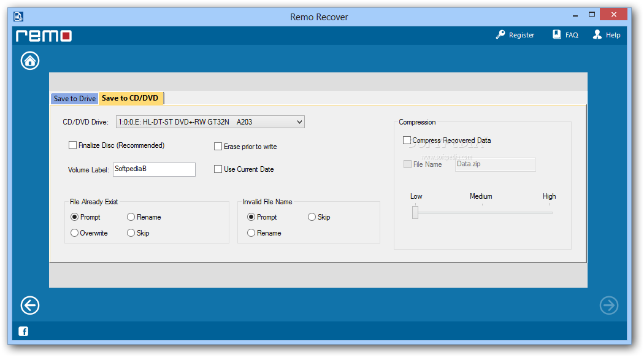The width and height of the screenshot is (644, 357).
Task: Click the back arrow button
Action: [x=30, y=305]
